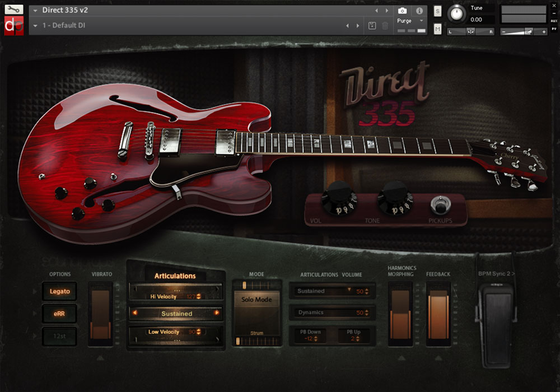Screen dimensions: 560x392
Task: Click the red dp instrument logo
Action: coord(13,26)
